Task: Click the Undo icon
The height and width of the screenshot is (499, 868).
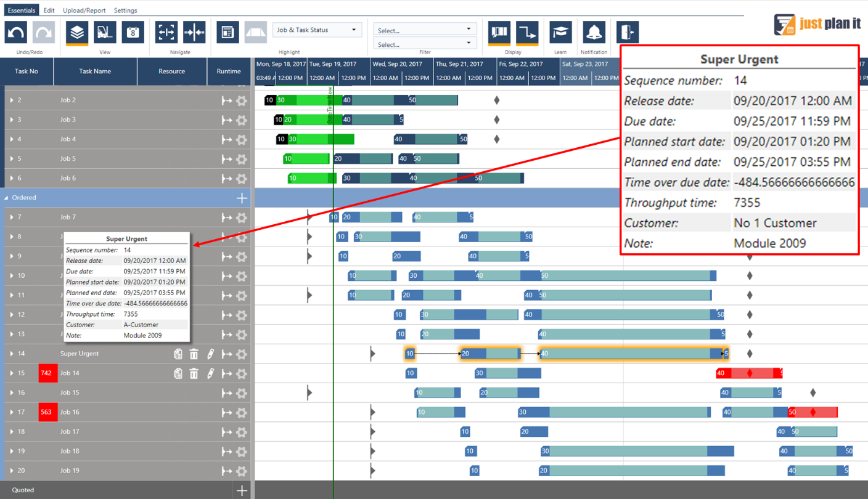Action: tap(15, 31)
